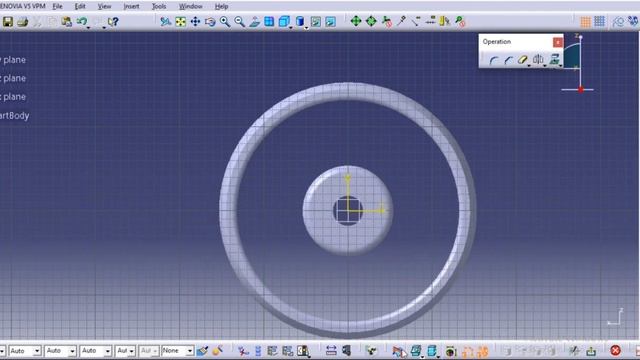
Task: Expand the Undo history dropdown arrow
Action: click(89, 27)
